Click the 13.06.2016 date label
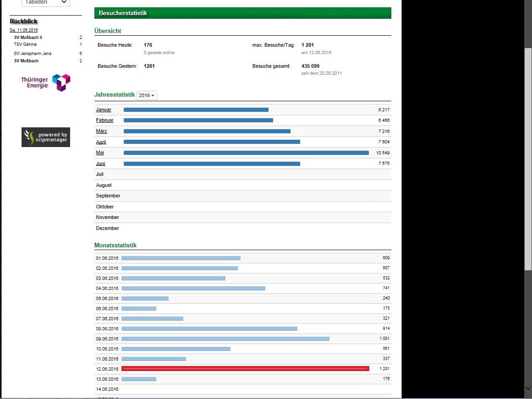532x399 pixels. tap(107, 379)
